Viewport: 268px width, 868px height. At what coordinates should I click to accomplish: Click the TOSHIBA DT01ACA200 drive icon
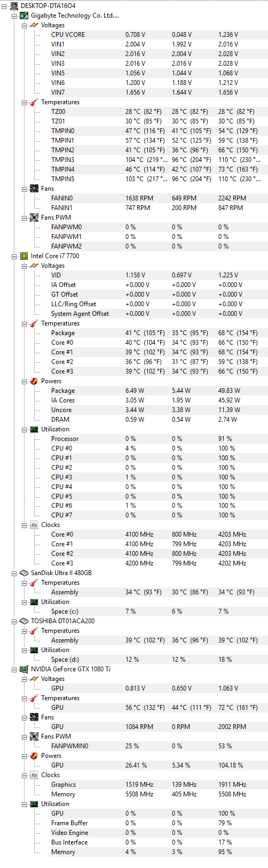pos(23,621)
